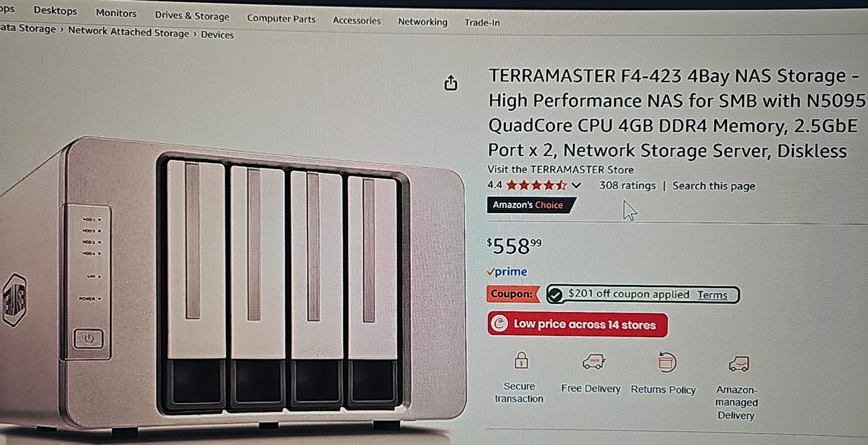Viewport: 868px width, 445px height.
Task: Click the Free Delivery truck icon
Action: click(593, 362)
